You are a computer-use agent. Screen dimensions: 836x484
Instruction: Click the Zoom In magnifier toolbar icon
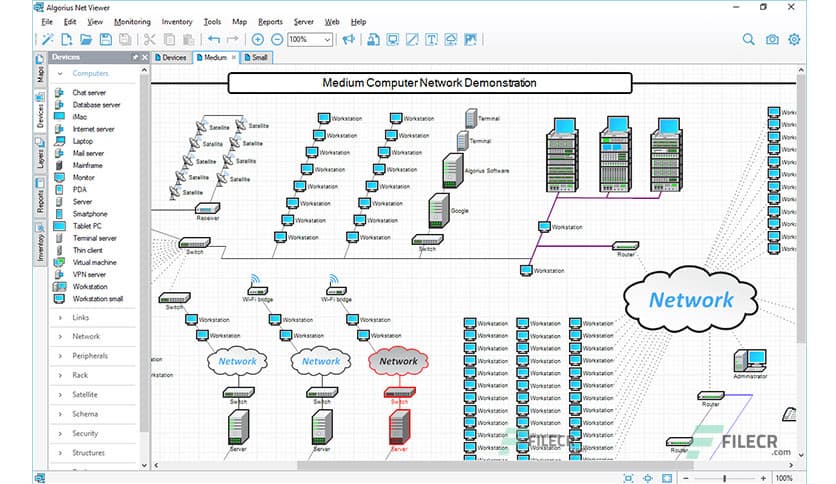(257, 40)
